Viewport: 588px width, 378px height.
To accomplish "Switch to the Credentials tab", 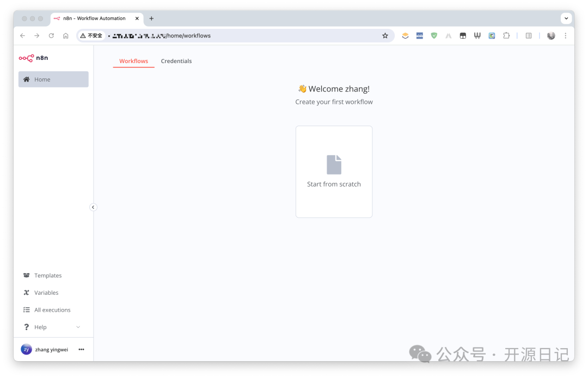I will point(176,61).
